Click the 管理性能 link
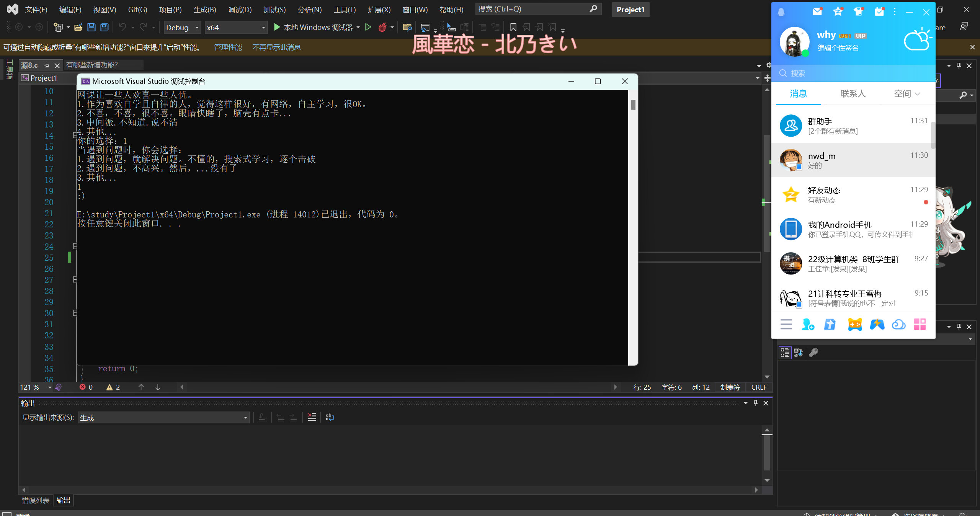This screenshot has height=516, width=980. tap(228, 47)
